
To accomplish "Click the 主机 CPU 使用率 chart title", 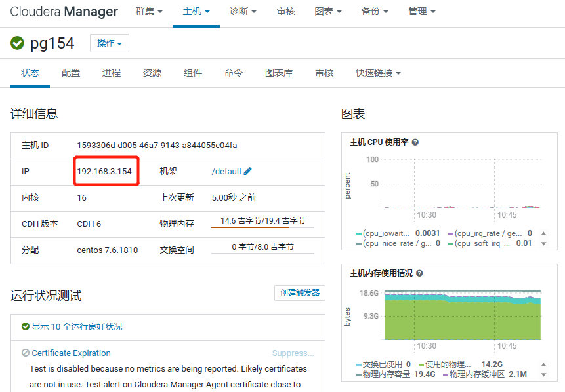I will click(x=379, y=142).
